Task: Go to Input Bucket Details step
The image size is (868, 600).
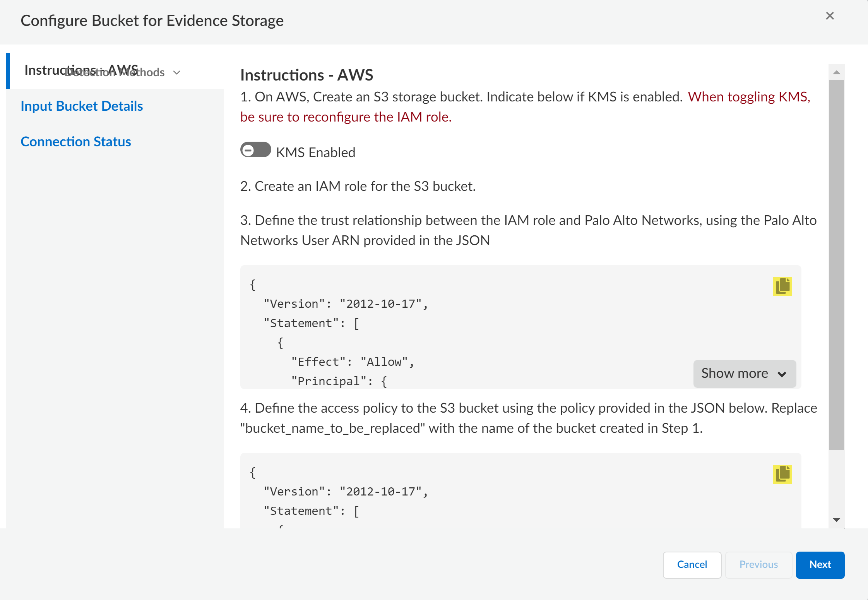Action: pyautogui.click(x=82, y=106)
